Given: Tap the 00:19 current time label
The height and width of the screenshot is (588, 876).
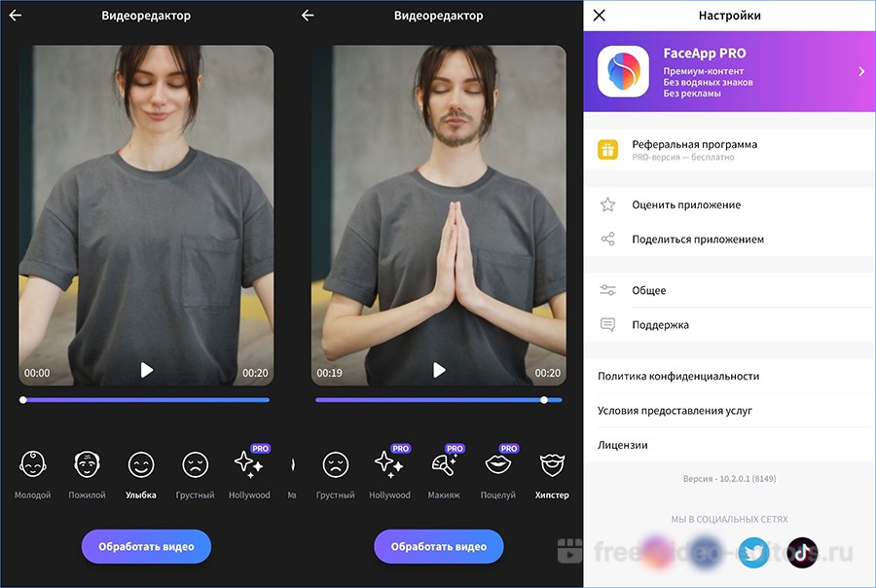Looking at the screenshot, I should pos(330,373).
